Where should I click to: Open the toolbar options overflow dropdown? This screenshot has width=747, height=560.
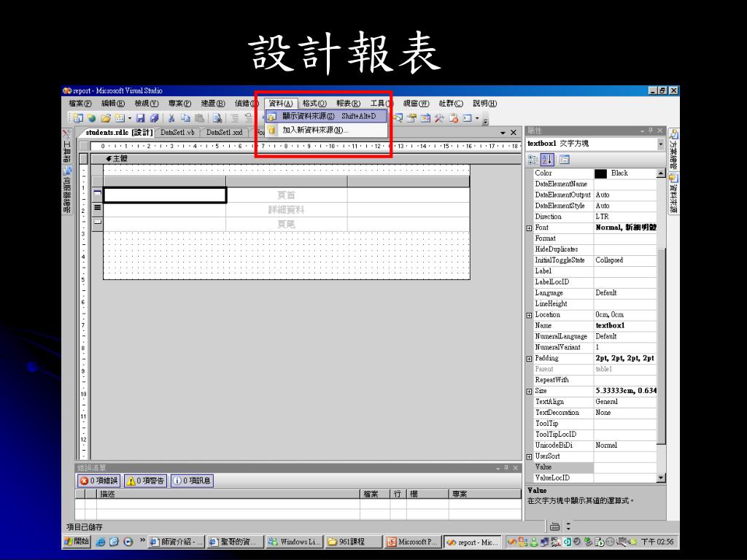point(486,120)
